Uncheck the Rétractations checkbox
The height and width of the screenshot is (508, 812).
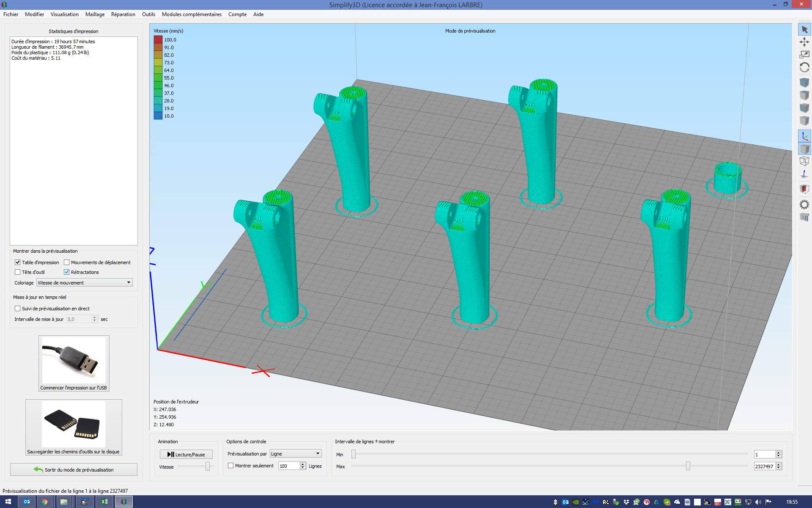point(67,272)
